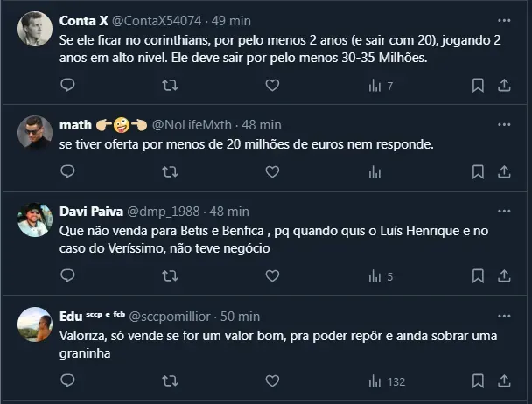Click math's profile avatar
The image size is (532, 404).
click(35, 133)
